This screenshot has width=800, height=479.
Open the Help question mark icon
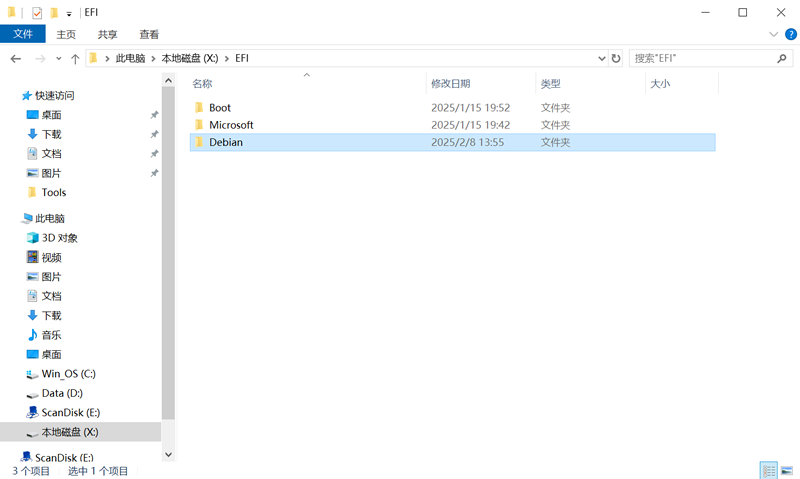coord(788,34)
